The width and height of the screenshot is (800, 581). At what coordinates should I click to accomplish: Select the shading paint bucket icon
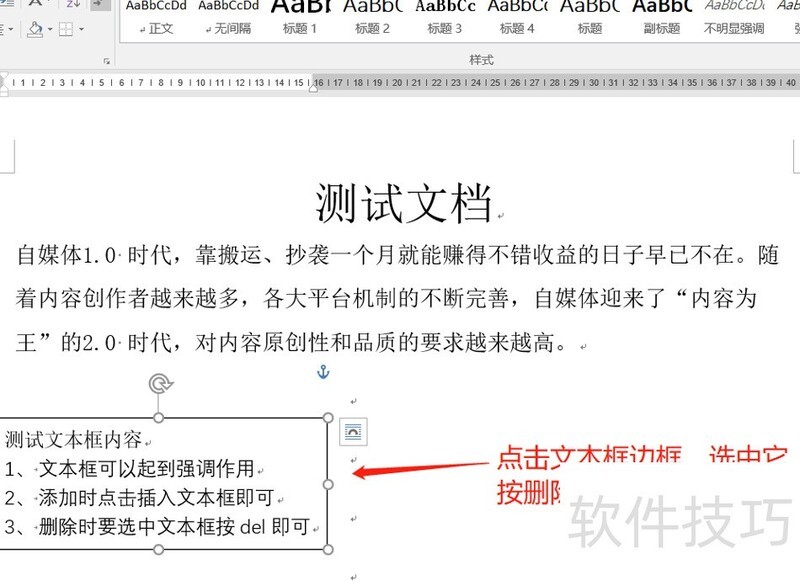(x=34, y=30)
